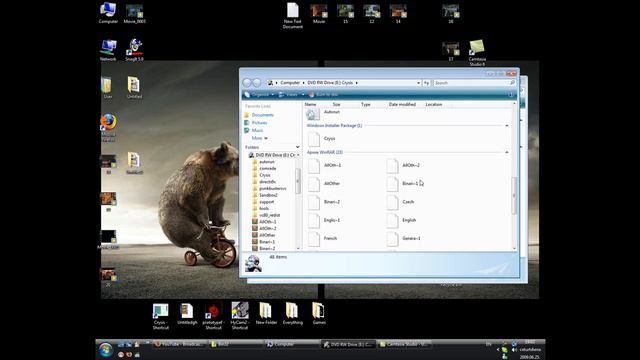Switch to the Computer taskbar window
Screen dimensions: 640x360
[291, 345]
